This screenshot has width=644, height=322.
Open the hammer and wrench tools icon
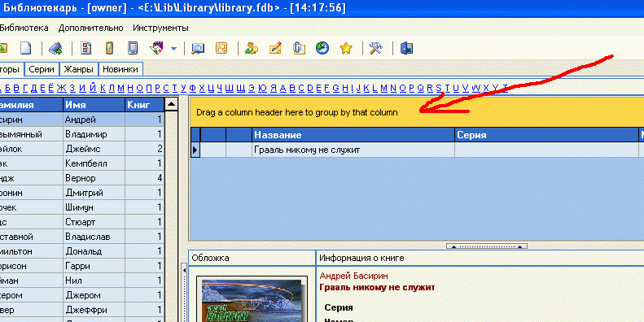pyautogui.click(x=376, y=49)
